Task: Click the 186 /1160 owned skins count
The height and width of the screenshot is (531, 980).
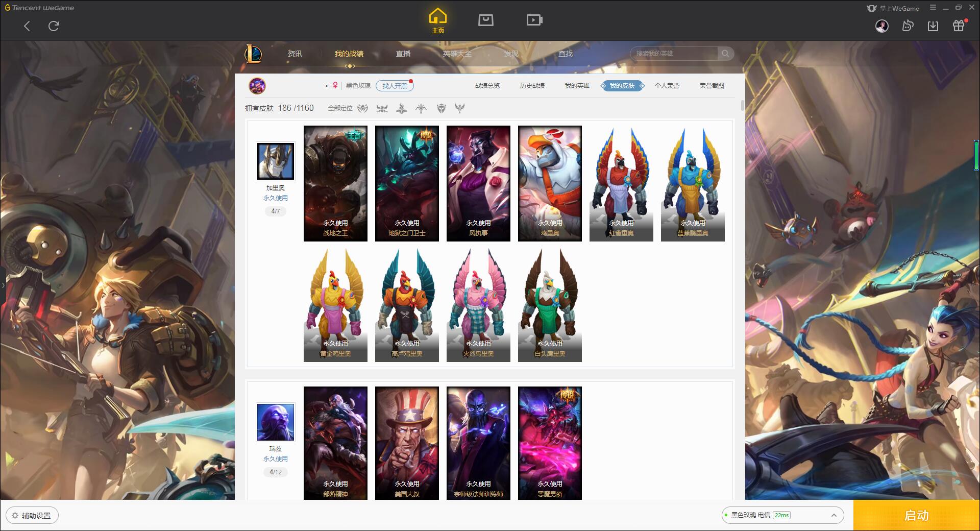Action: coord(296,108)
